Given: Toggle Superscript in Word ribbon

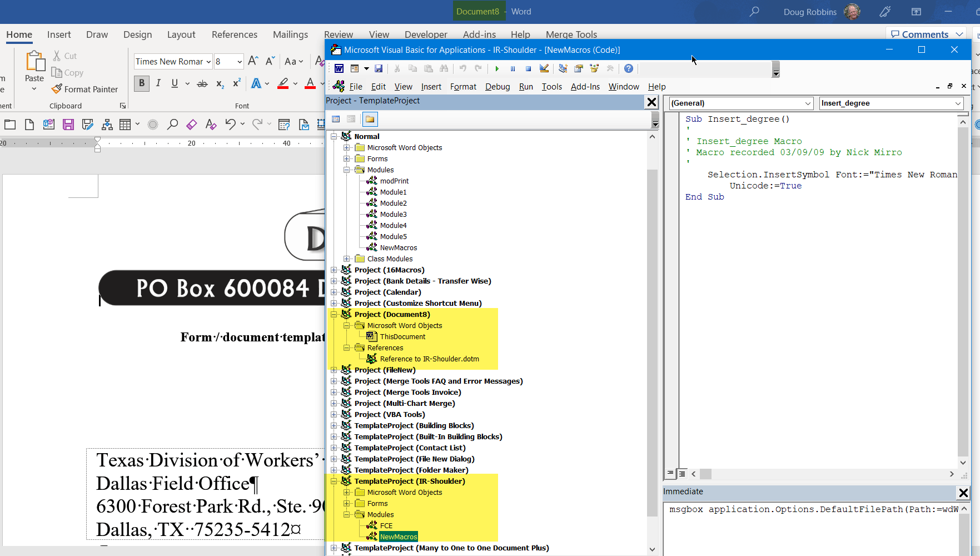Looking at the screenshot, I should coord(237,83).
